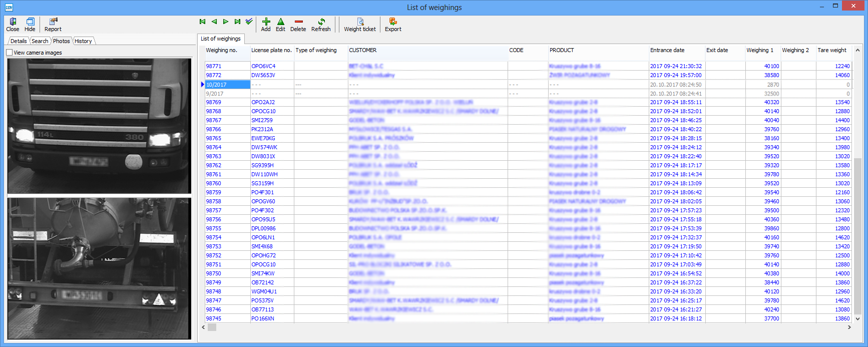Image resolution: width=868 pixels, height=347 pixels.
Task: Jump to first record navigation arrow
Action: pos(202,22)
